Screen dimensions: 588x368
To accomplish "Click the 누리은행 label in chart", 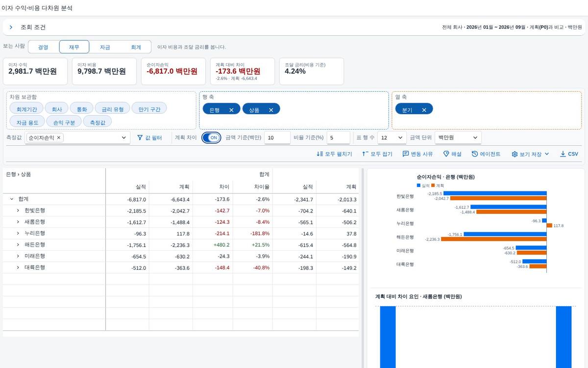I will coord(405,223).
